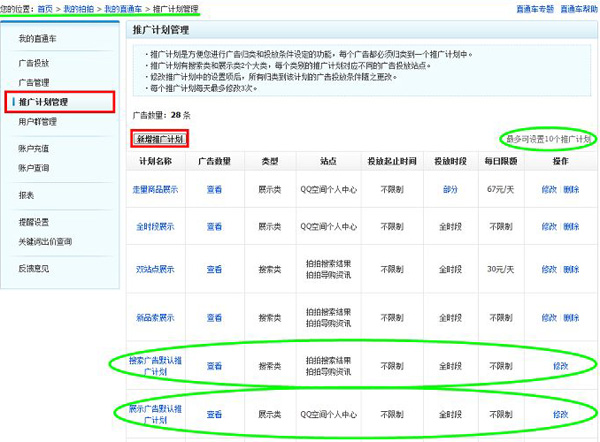The image size is (600, 442).
Task: Open 关键词出价查询 sidebar item
Action: [x=45, y=241]
